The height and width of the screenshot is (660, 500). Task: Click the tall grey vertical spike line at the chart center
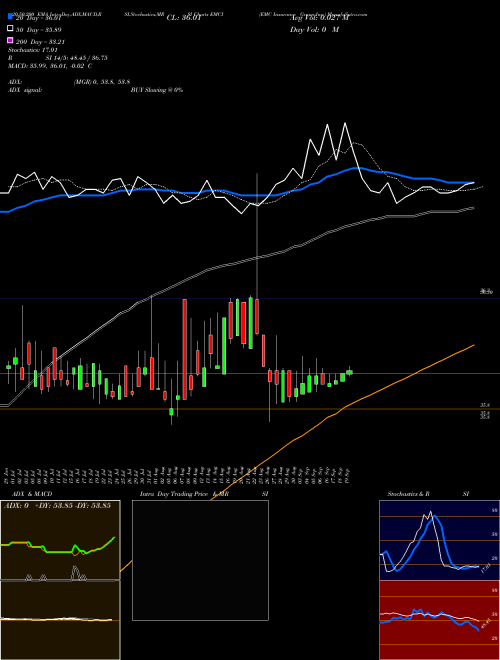pyautogui.click(x=257, y=236)
